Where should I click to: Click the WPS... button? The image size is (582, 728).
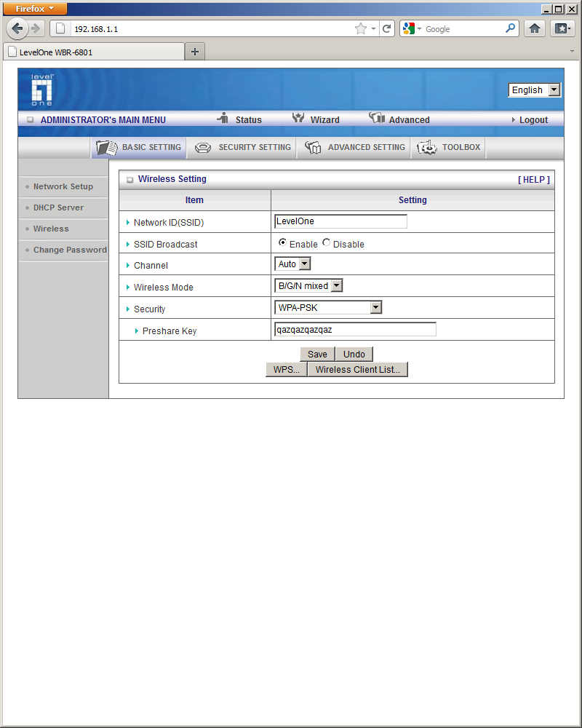pos(287,370)
